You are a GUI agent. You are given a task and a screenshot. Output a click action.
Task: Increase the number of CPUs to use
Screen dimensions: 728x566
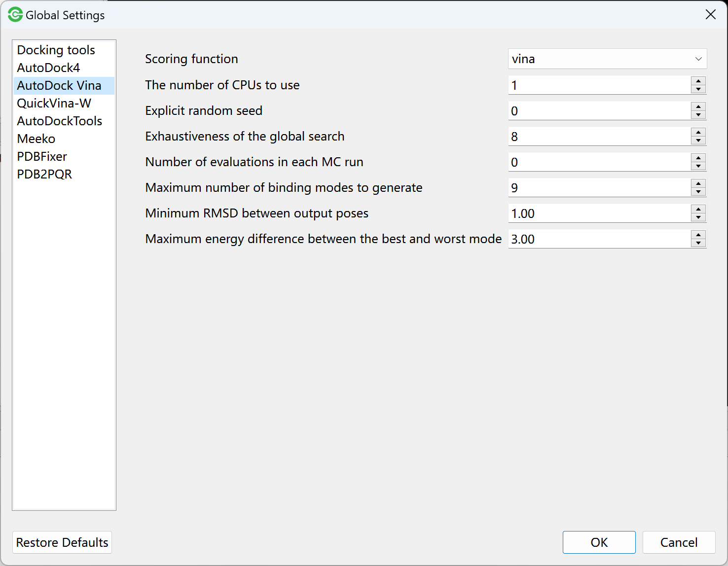point(698,81)
